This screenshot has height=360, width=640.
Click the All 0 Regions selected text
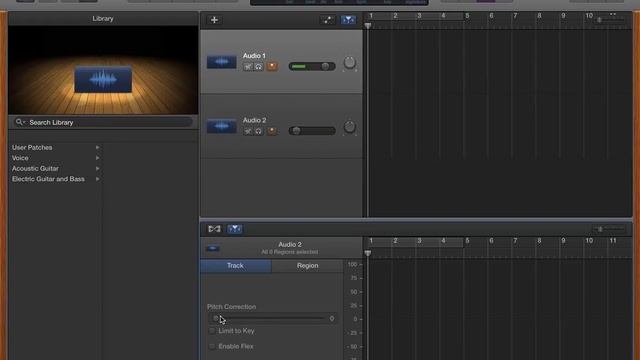point(290,252)
